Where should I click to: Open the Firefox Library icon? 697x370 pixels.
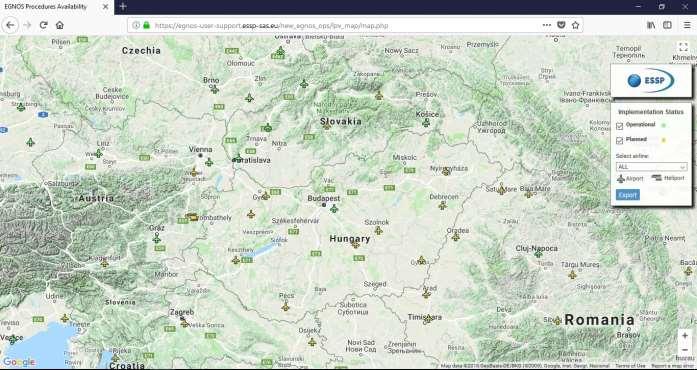click(651, 25)
